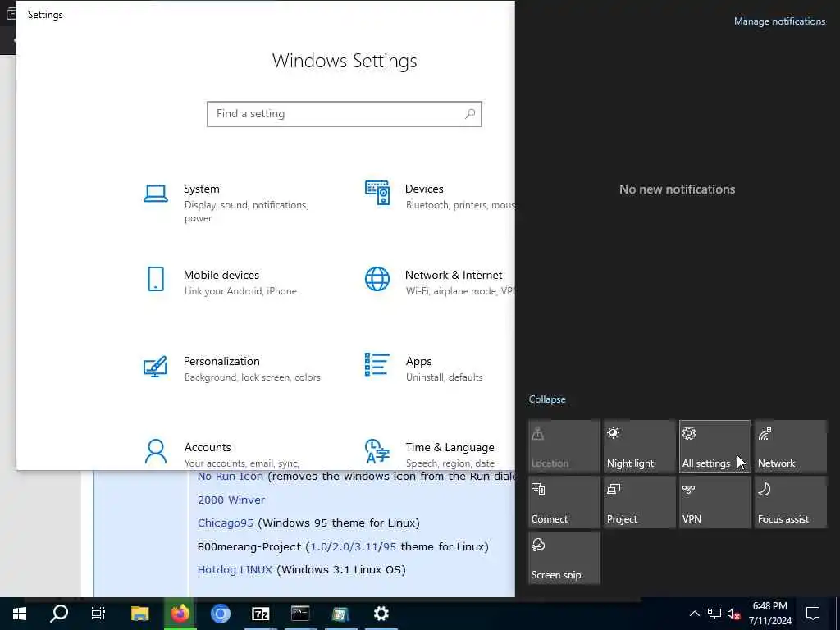This screenshot has height=630, width=840.
Task: Open the 2000 Winver link in browser
Action: [x=231, y=500]
